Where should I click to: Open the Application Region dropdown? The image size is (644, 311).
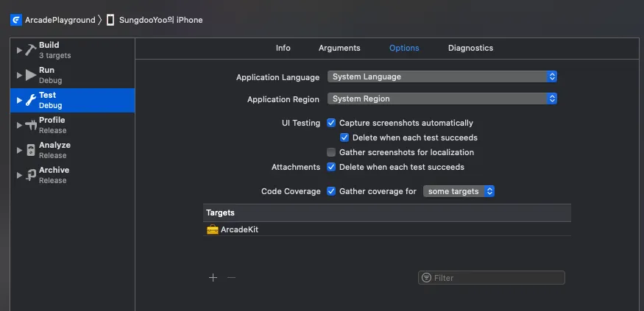click(x=442, y=99)
